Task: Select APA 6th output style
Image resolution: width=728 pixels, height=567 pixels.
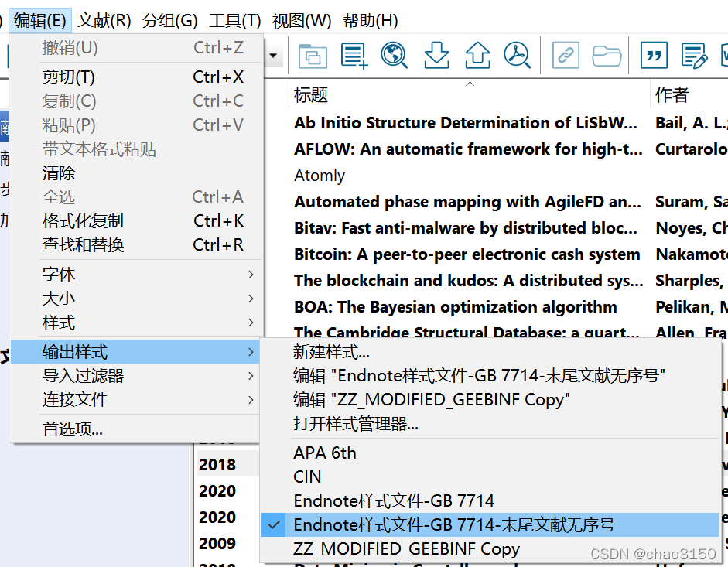Action: pyautogui.click(x=490, y=453)
